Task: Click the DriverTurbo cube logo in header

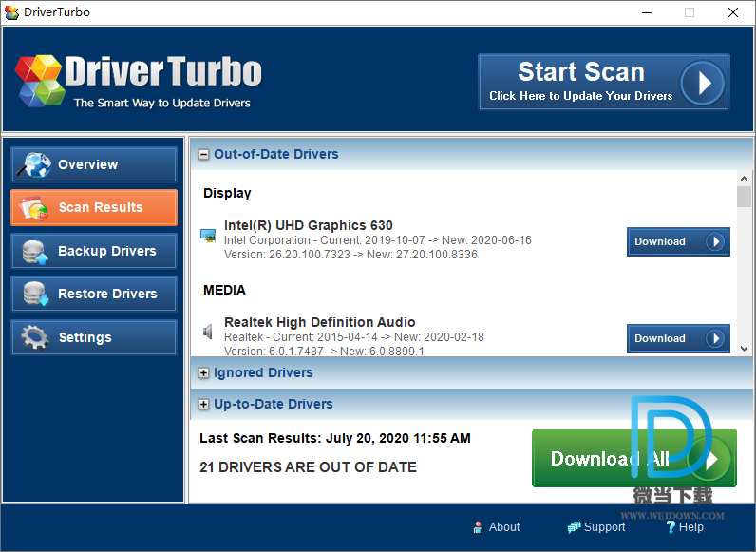Action: (41, 81)
